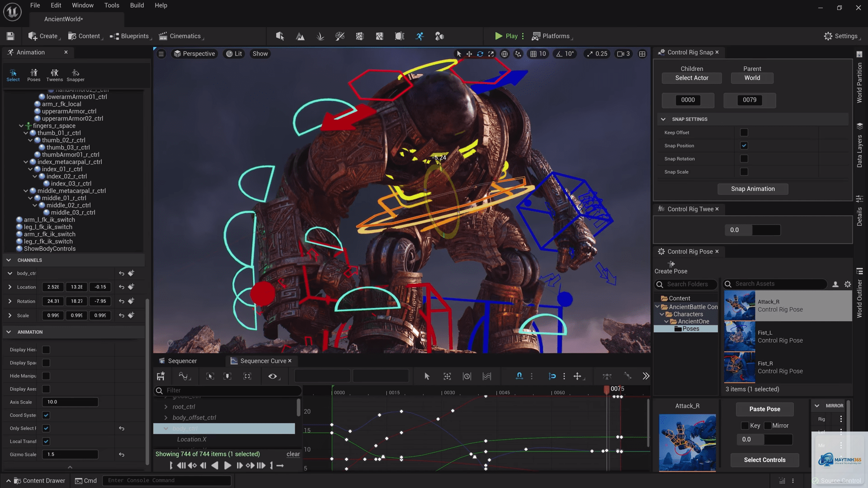Open the Build menu
The image size is (868, 488).
tap(137, 5)
